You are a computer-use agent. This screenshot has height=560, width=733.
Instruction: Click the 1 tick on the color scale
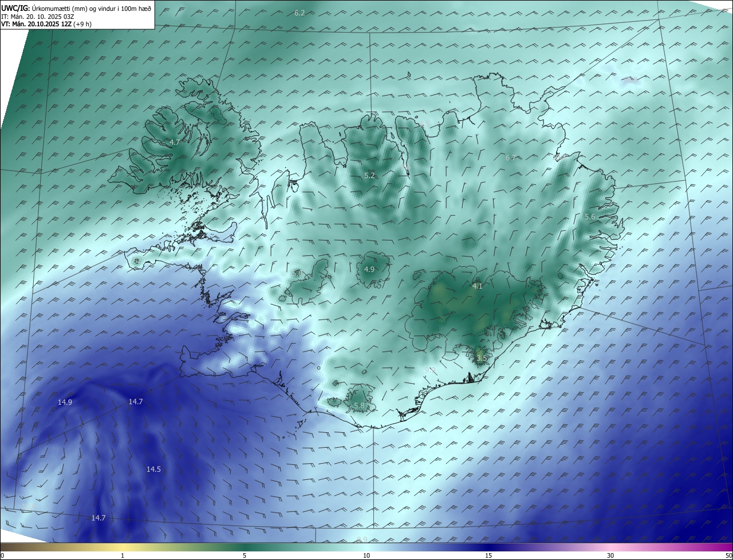[123, 555]
